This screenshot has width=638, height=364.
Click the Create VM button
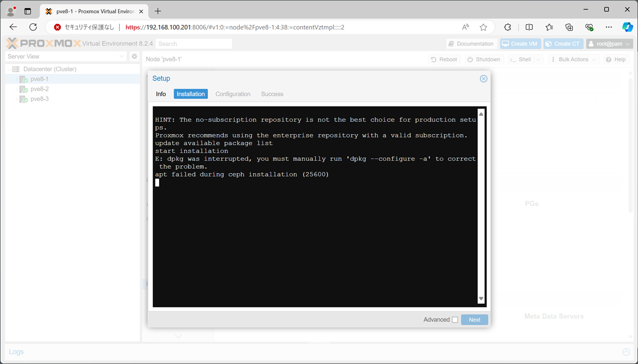tap(520, 44)
